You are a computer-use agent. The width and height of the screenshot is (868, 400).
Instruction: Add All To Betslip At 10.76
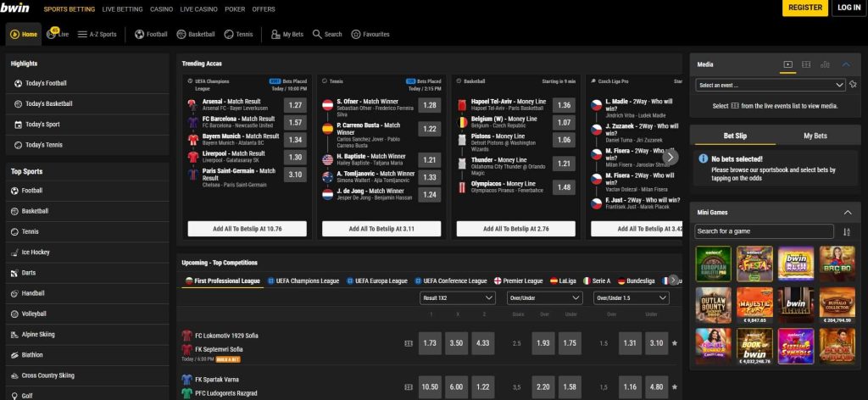tap(247, 229)
